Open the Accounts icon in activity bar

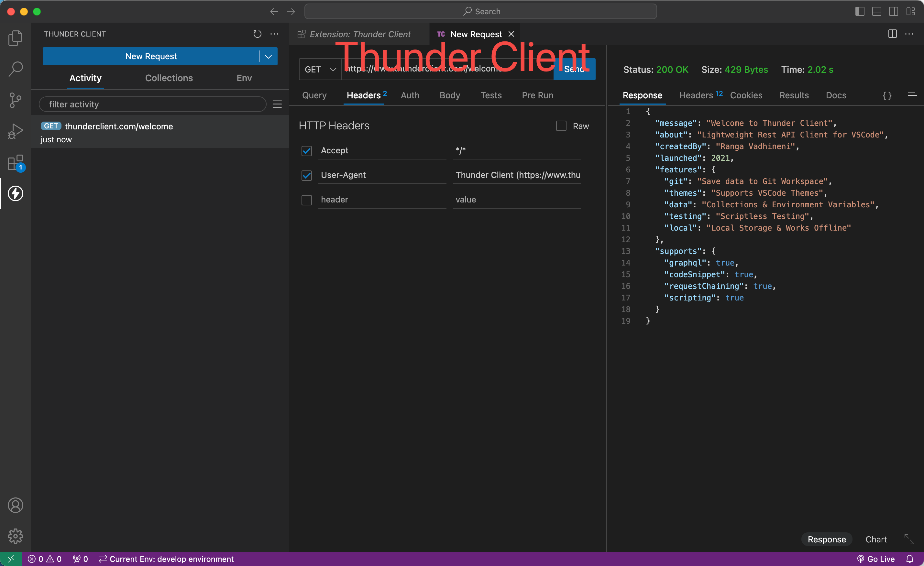[16, 505]
